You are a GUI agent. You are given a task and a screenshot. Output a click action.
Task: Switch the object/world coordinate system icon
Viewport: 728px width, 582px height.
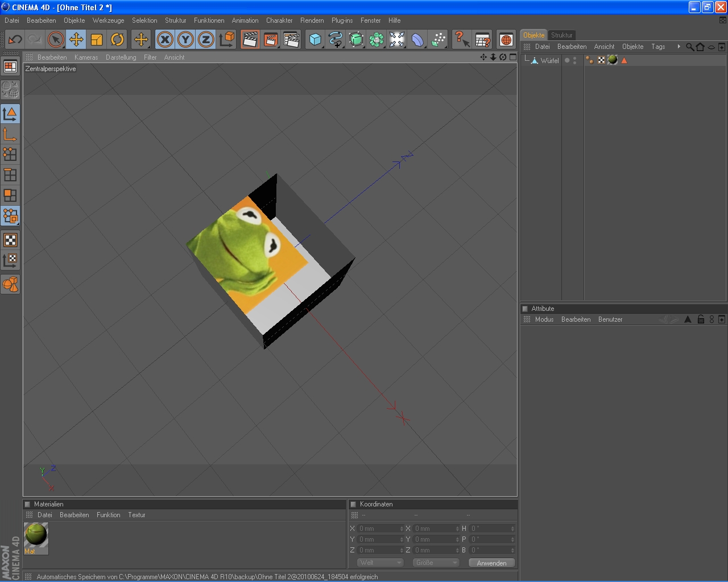tap(226, 39)
